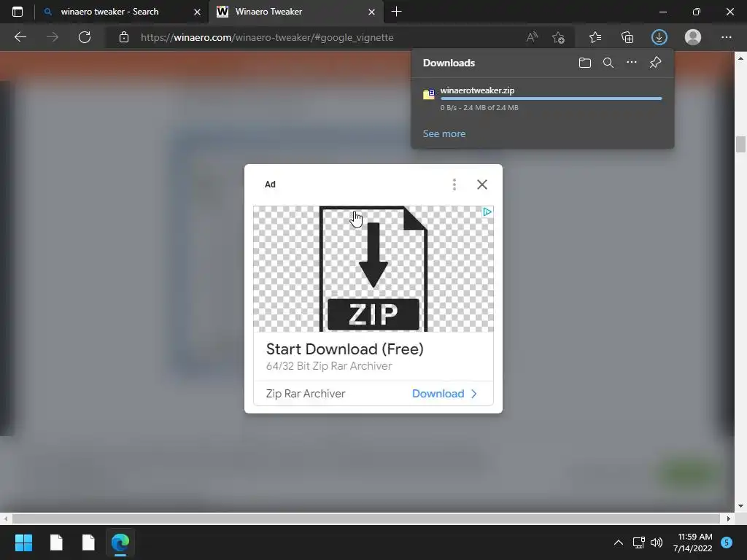The height and width of the screenshot is (560, 747).
Task: Click the 64/32 Bit Zip Rar Archiver text
Action: point(329,366)
